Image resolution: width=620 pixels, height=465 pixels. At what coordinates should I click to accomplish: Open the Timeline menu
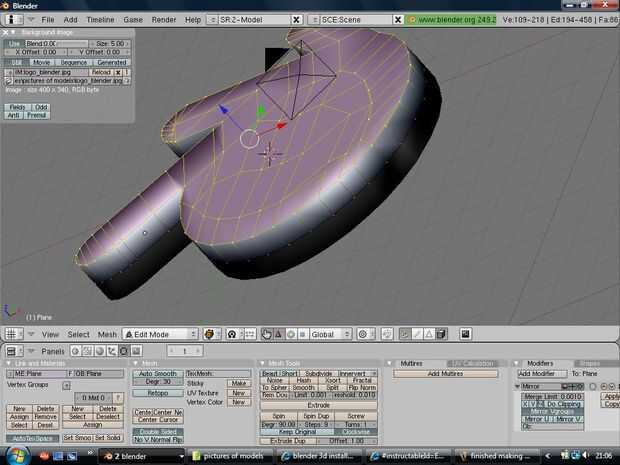(x=100, y=19)
